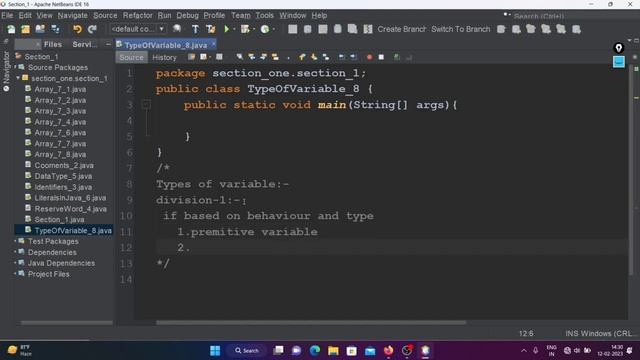Open the Profile Project dropdown arrow
This screenshot has height=360, width=640.
(x=273, y=29)
